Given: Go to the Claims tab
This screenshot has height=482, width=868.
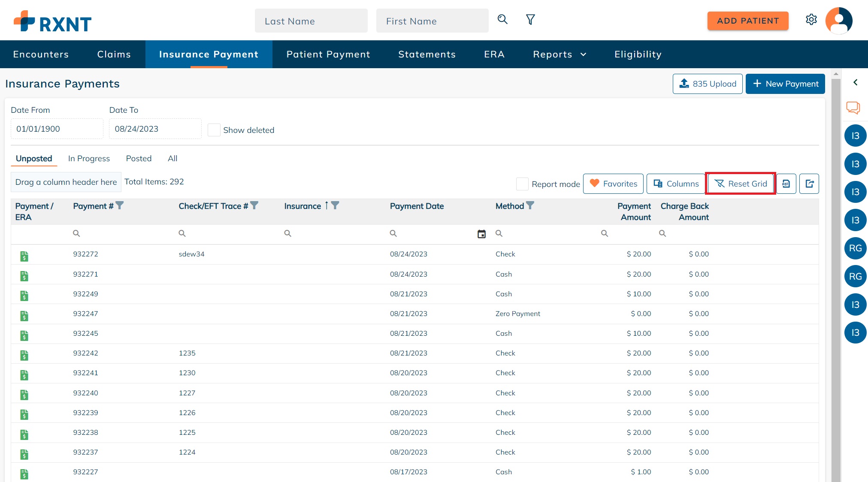Looking at the screenshot, I should (x=114, y=54).
